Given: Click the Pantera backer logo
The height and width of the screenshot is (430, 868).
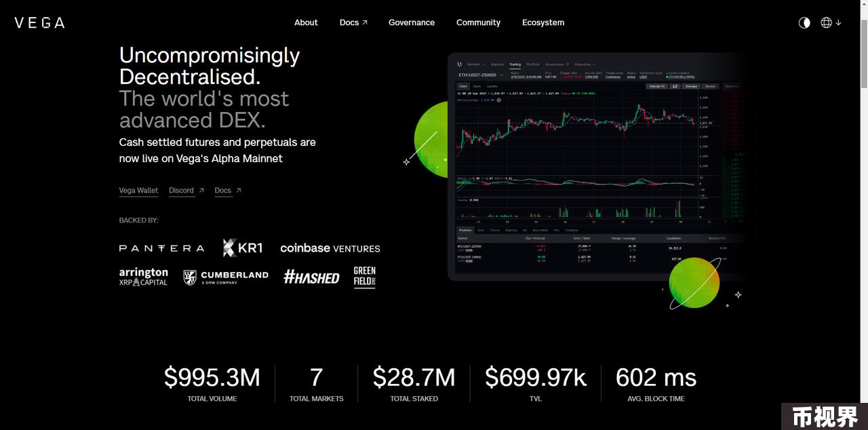Looking at the screenshot, I should point(161,248).
